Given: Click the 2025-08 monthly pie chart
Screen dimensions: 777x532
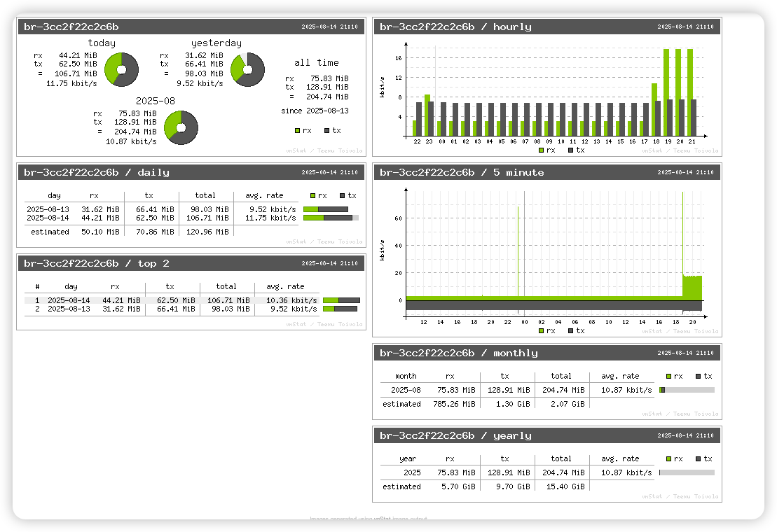Looking at the screenshot, I should click(x=181, y=127).
